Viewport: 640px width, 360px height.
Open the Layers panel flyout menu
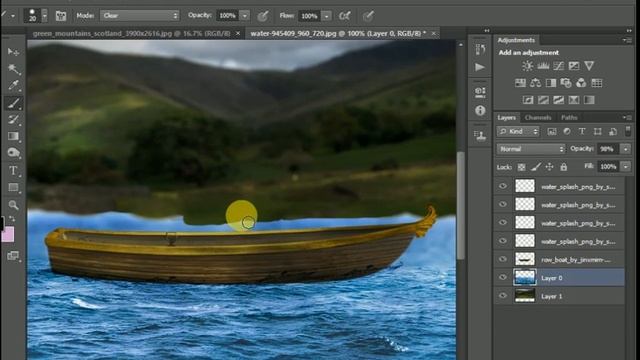627,118
